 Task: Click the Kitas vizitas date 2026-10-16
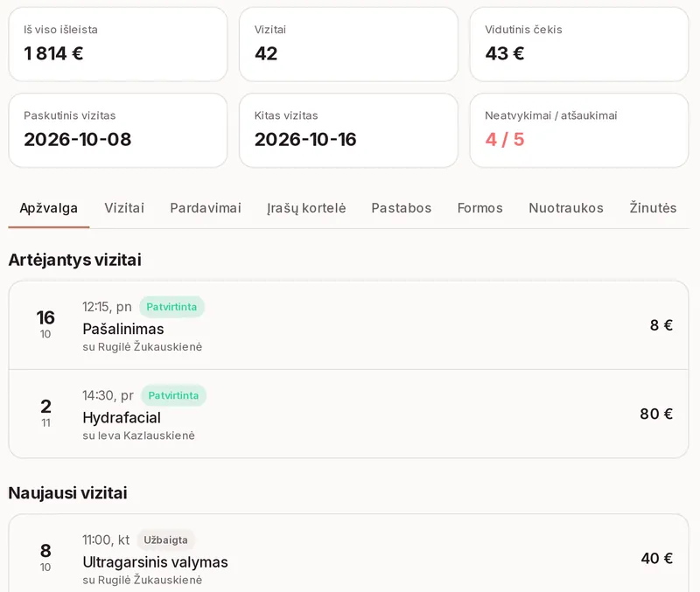pos(305,140)
